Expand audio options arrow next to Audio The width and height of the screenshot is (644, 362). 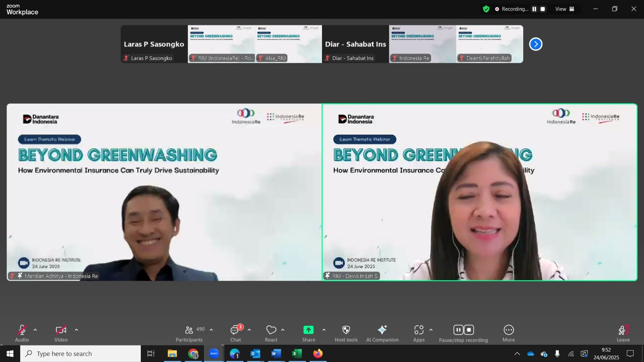pos(35,330)
